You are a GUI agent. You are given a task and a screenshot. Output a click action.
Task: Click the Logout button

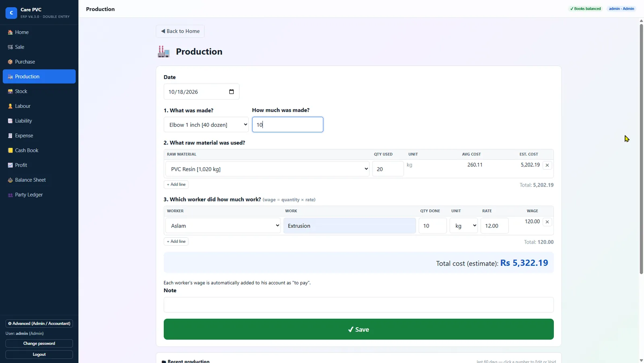click(x=39, y=355)
